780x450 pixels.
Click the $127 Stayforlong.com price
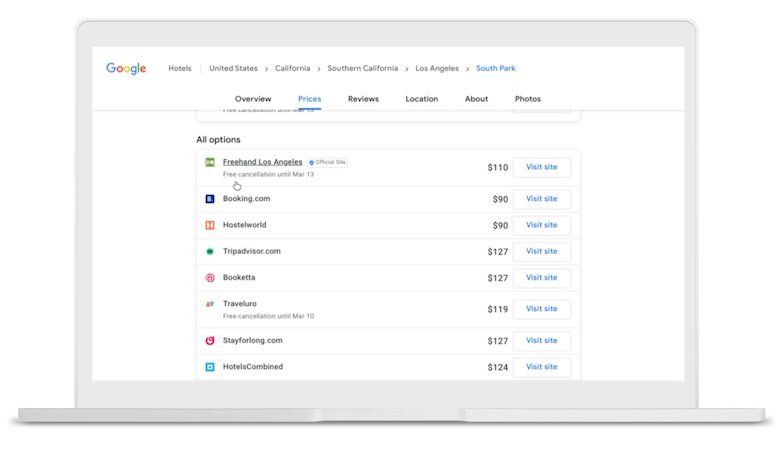(497, 341)
